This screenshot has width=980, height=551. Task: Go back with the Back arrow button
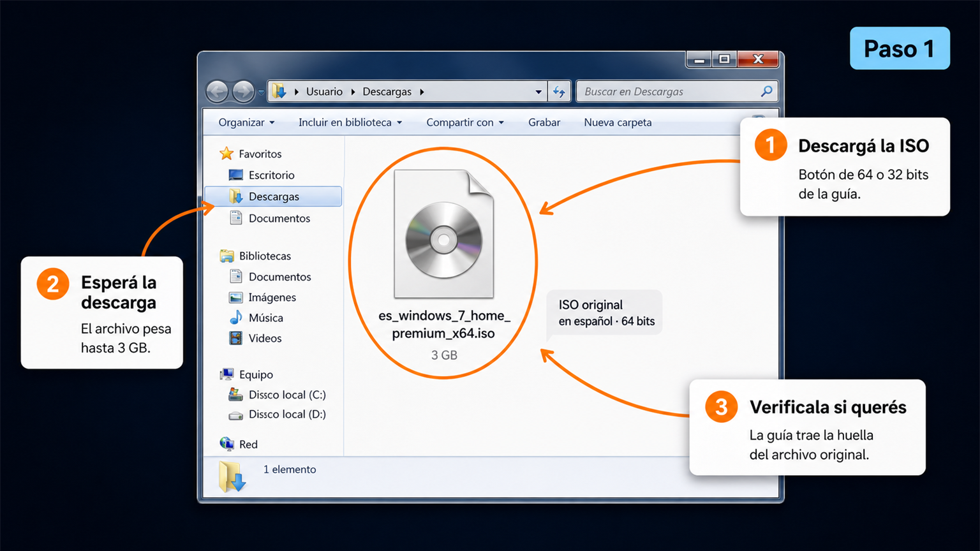pyautogui.click(x=218, y=92)
